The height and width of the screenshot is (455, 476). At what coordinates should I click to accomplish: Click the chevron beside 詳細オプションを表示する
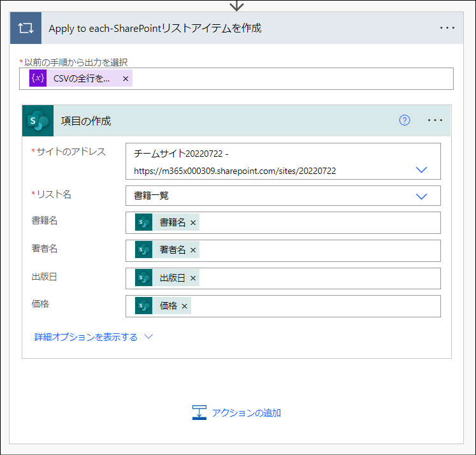(x=148, y=336)
